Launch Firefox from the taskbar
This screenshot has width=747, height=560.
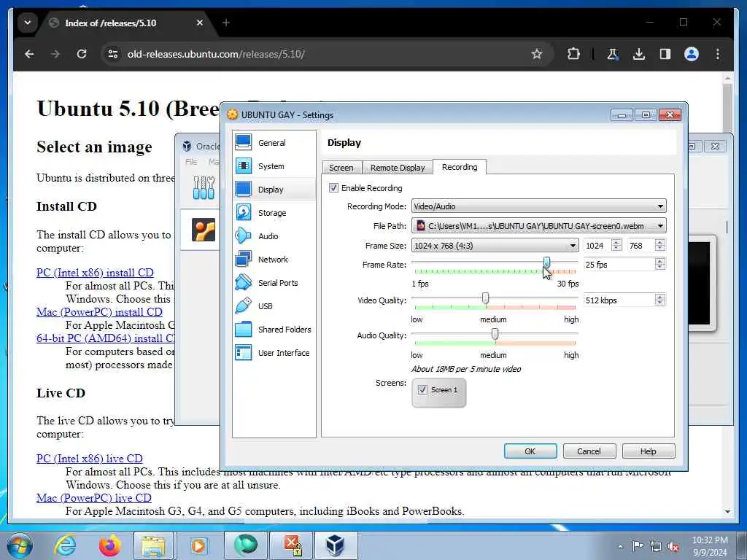tap(109, 545)
